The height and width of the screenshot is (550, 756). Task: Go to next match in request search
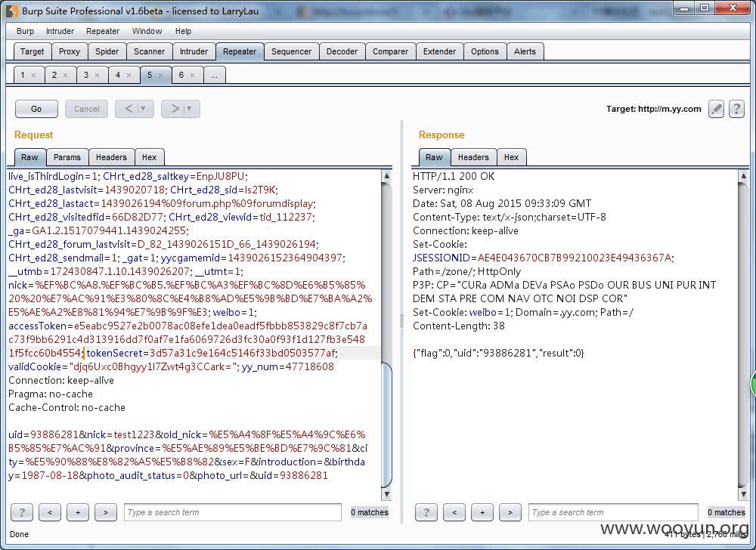click(x=106, y=512)
